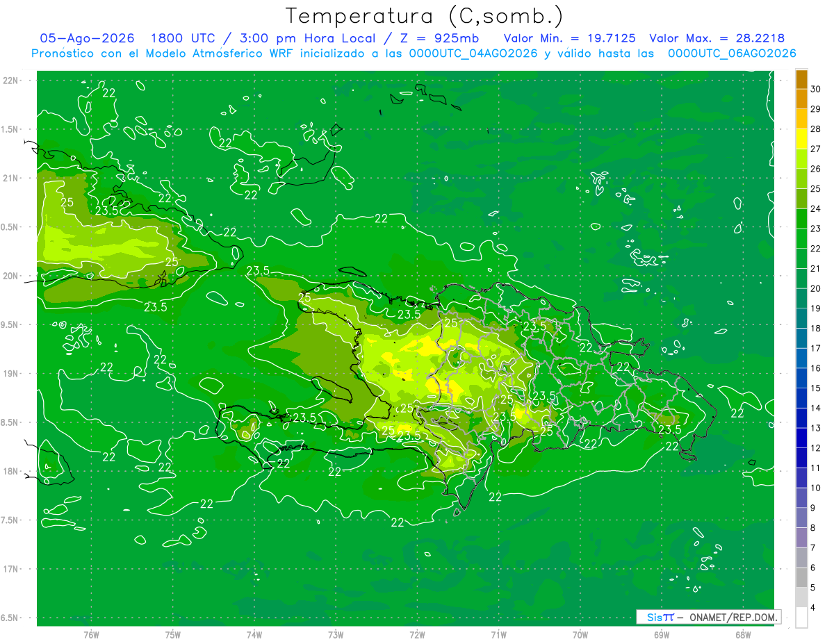Pick the legend swatch between 22 and 23
This screenshot has height=644, width=834.
pos(801,238)
